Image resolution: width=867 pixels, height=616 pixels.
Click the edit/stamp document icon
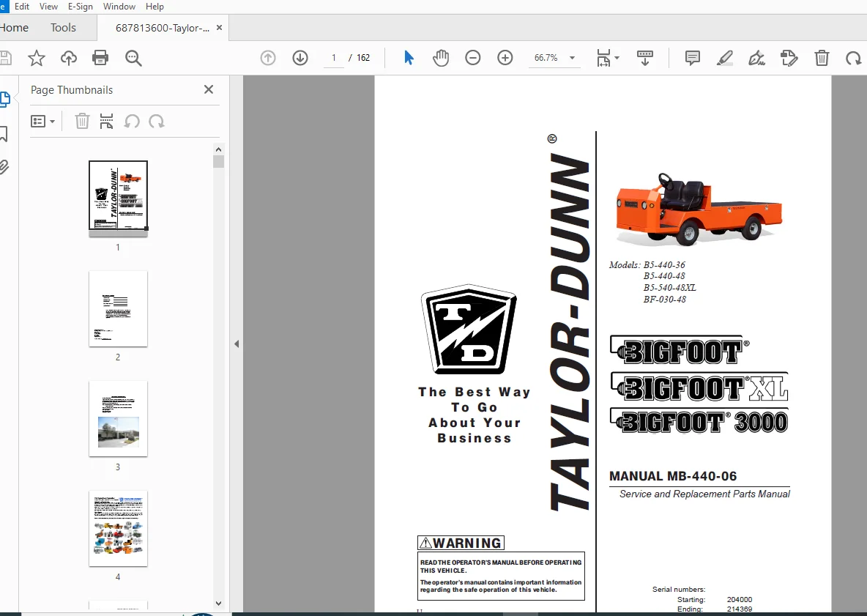coord(789,58)
